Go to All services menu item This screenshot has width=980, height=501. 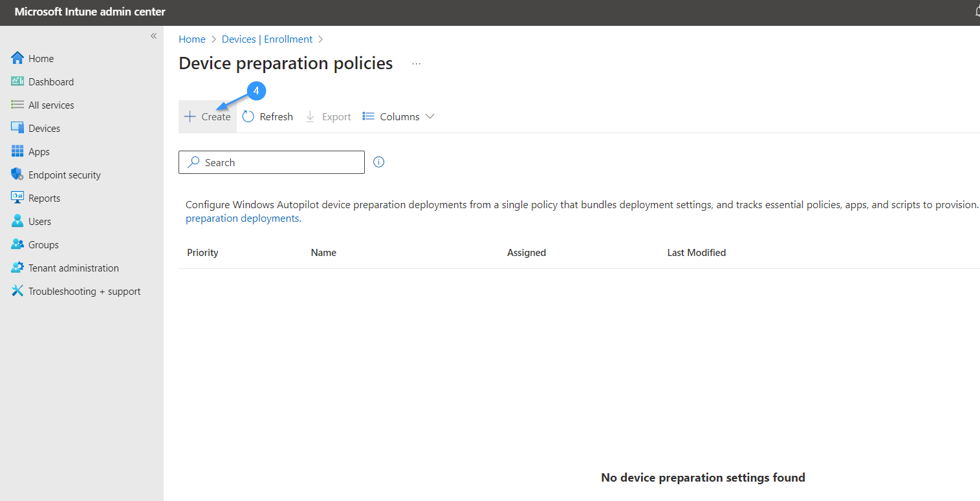[51, 105]
